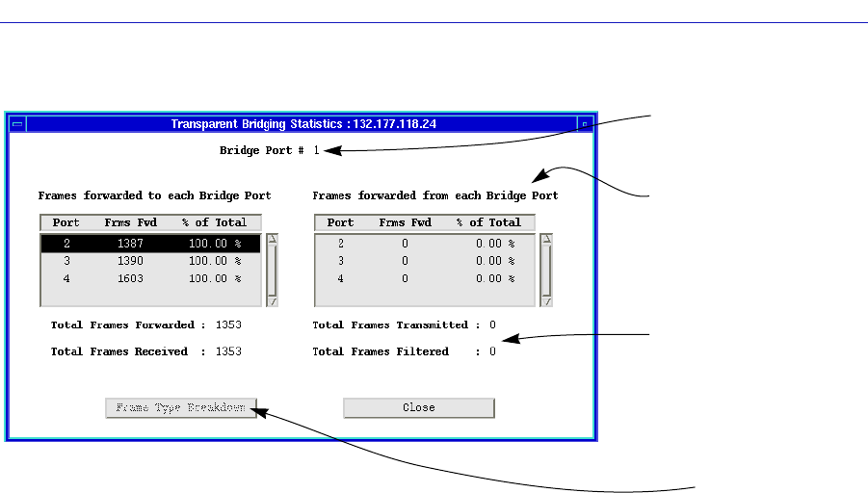The height and width of the screenshot is (493, 868).
Task: Select Port 2 row in forwarded-from list
Action: coord(424,245)
